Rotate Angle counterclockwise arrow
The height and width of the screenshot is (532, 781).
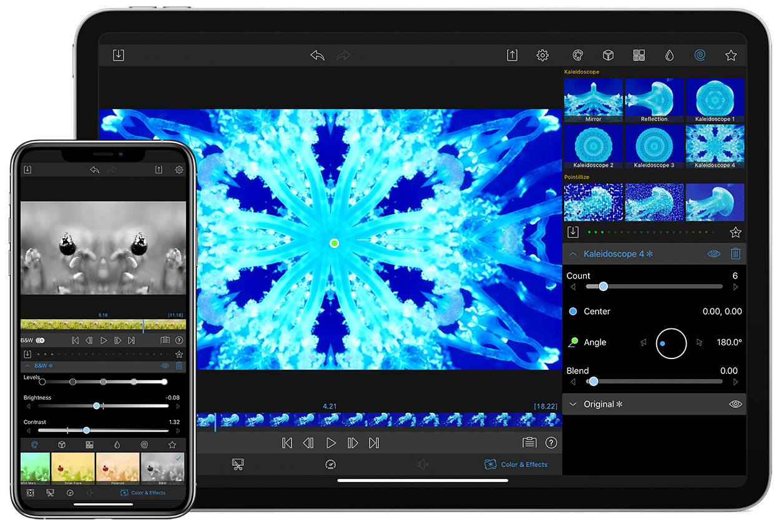(x=644, y=342)
